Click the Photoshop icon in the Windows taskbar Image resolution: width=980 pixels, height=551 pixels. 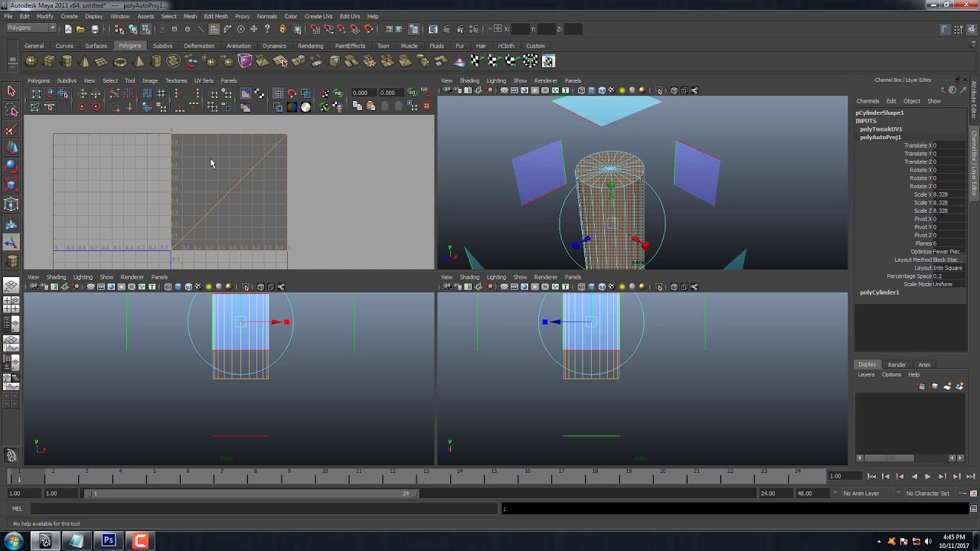[107, 541]
